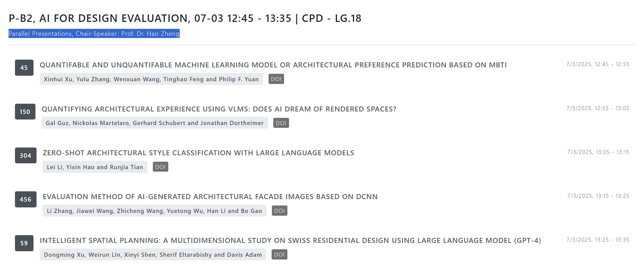Viewport: 644px width, 277px height.
Task: Select the number badge 59
Action: (24, 243)
